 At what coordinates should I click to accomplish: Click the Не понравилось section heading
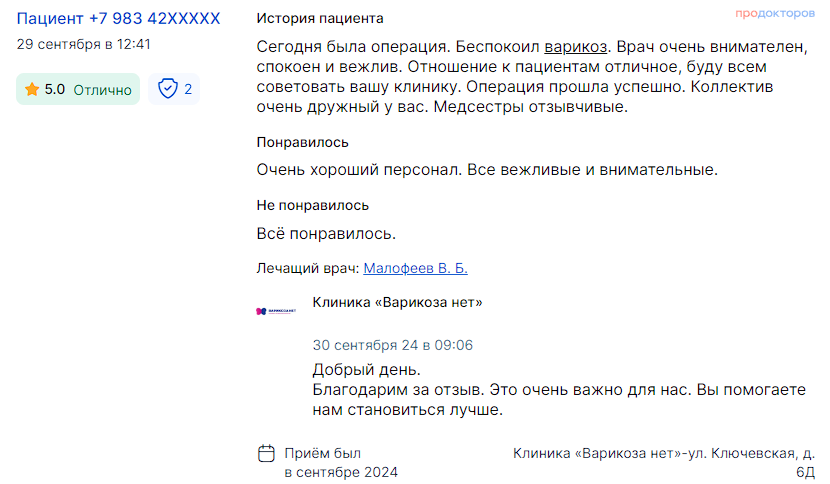(x=312, y=205)
